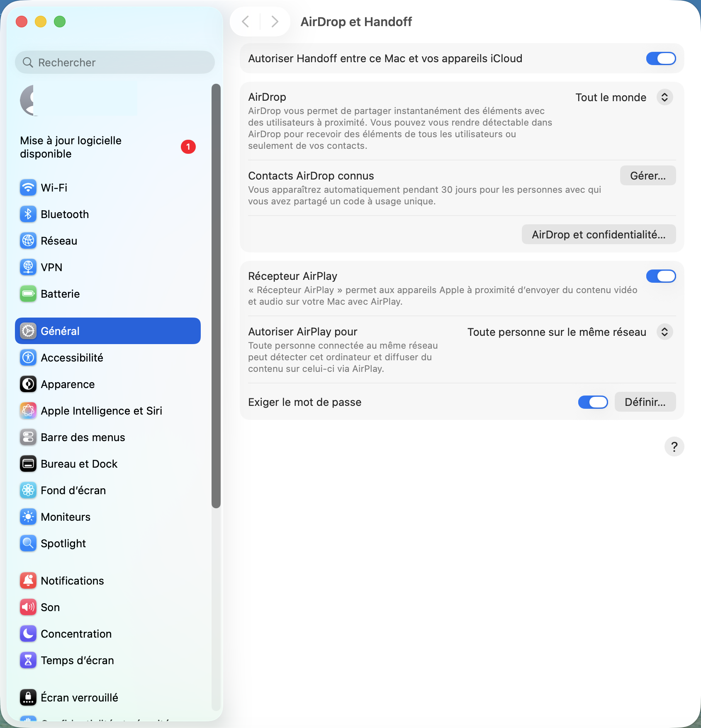Click the green Batterie icon
Screen dimensions: 701x728
pyautogui.click(x=28, y=294)
